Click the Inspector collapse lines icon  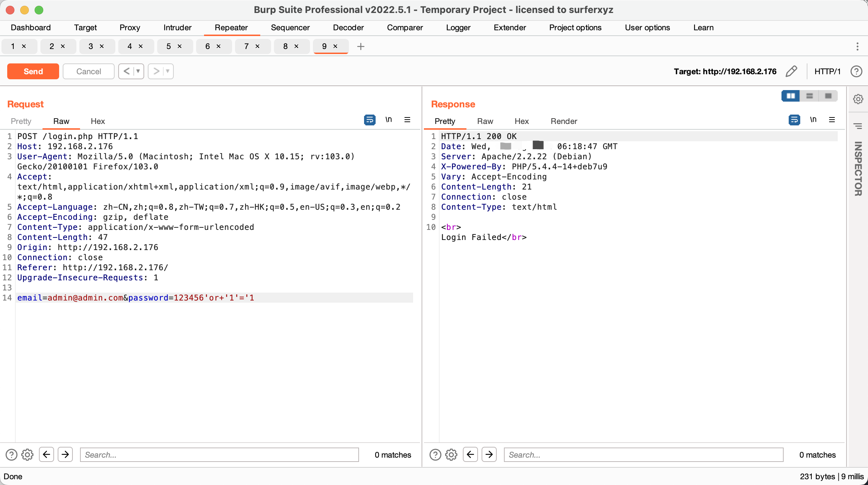pos(858,126)
